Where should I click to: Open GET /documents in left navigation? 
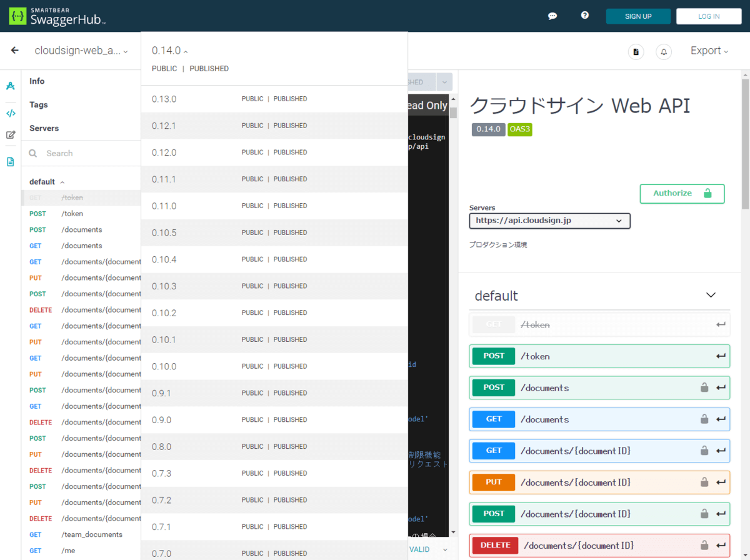pyautogui.click(x=81, y=246)
